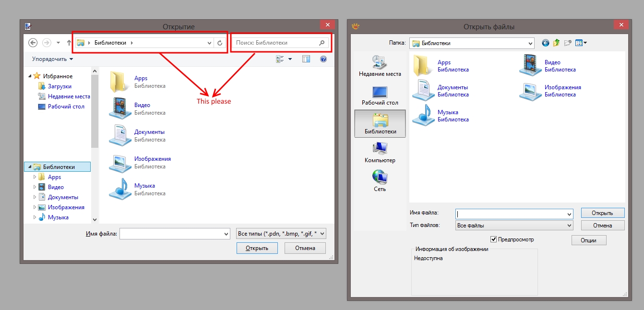Close the Открыть файлы dialog
This screenshot has height=310, width=644.
tap(621, 26)
